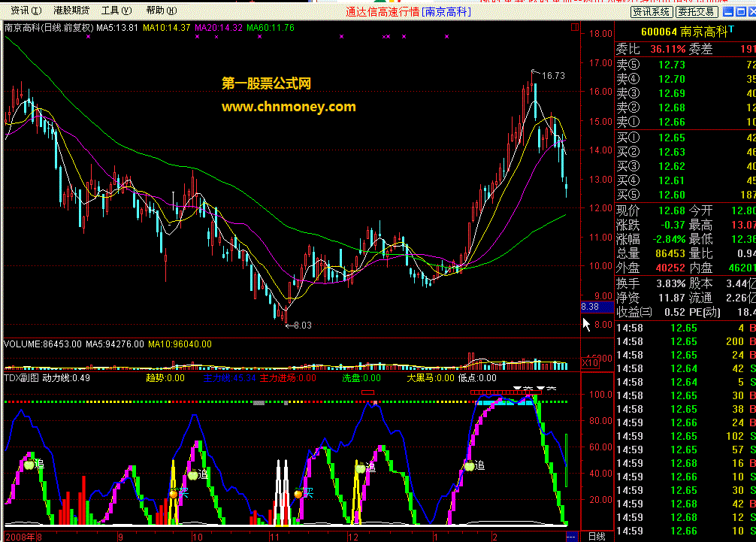Open the 帮助(H) menu
Viewport: 756px width, 542px height.
(x=162, y=10)
